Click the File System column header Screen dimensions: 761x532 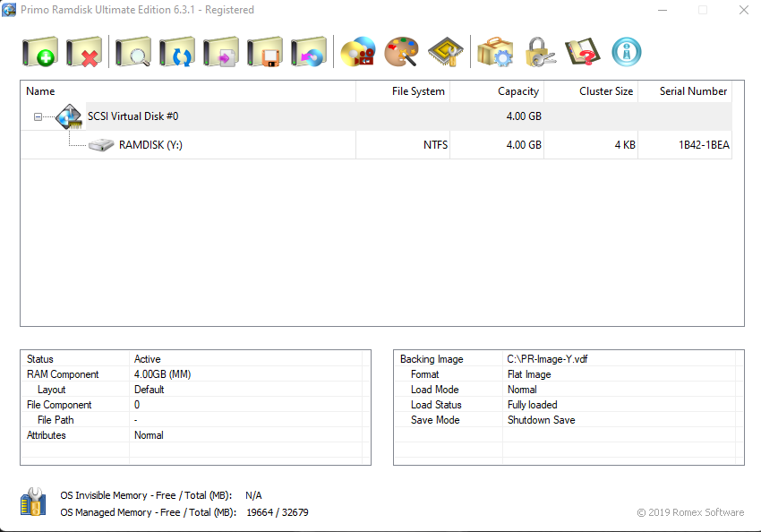click(x=417, y=91)
